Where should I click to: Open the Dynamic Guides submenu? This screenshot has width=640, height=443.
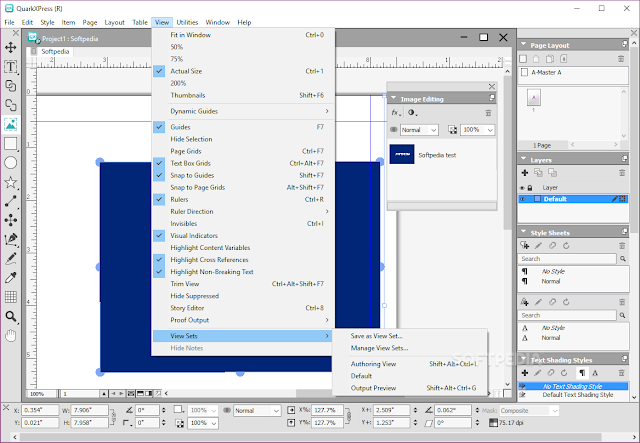tap(243, 111)
